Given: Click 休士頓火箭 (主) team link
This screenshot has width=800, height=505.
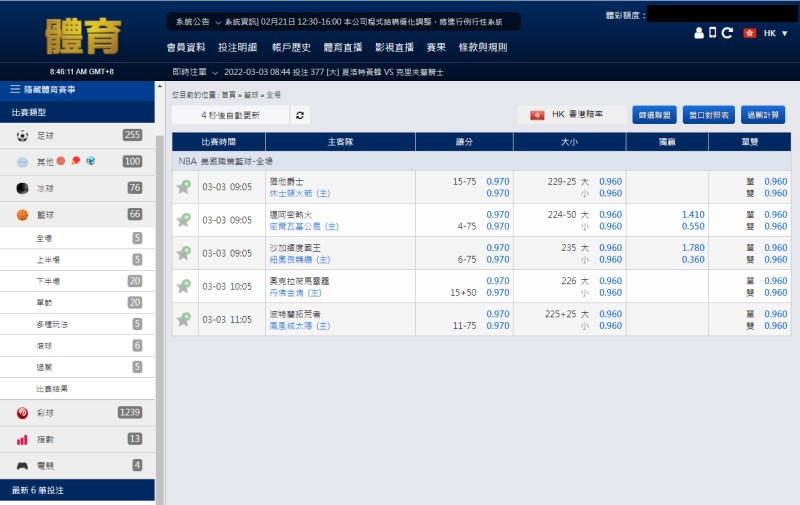Looking at the screenshot, I should click(300, 193).
